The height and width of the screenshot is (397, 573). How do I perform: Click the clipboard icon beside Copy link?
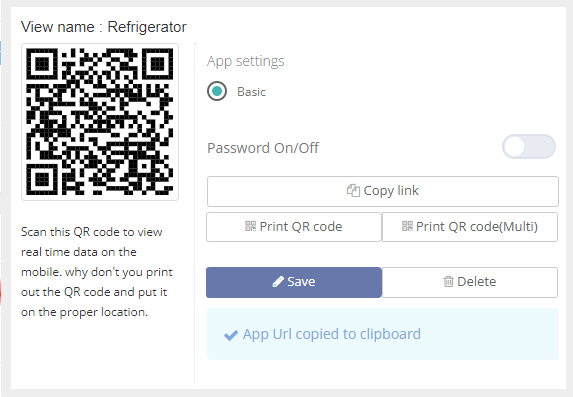(353, 190)
